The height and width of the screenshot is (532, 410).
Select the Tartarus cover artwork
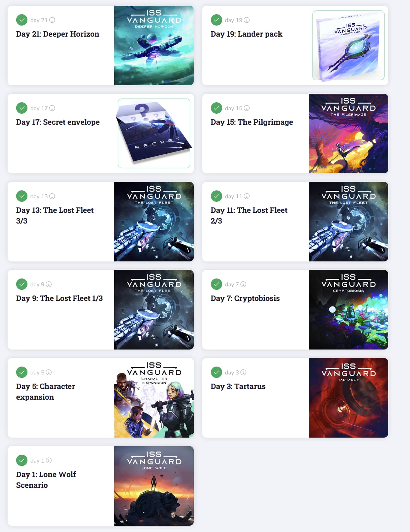click(348, 398)
